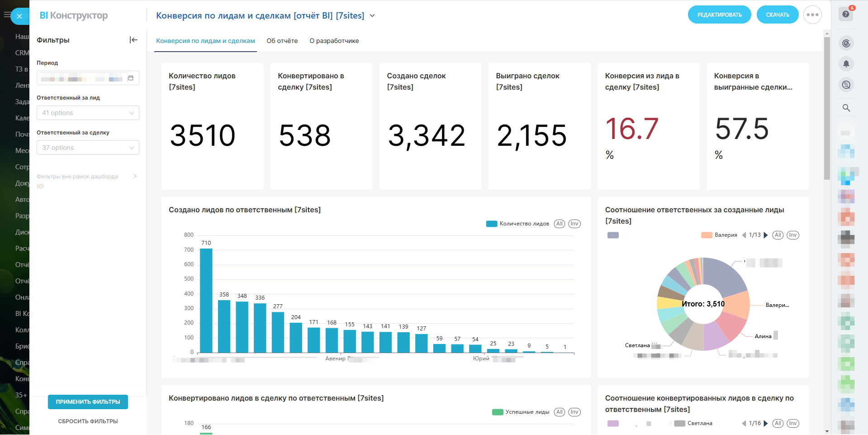Switch to the О разработчике tab
868x435 pixels.
click(334, 41)
